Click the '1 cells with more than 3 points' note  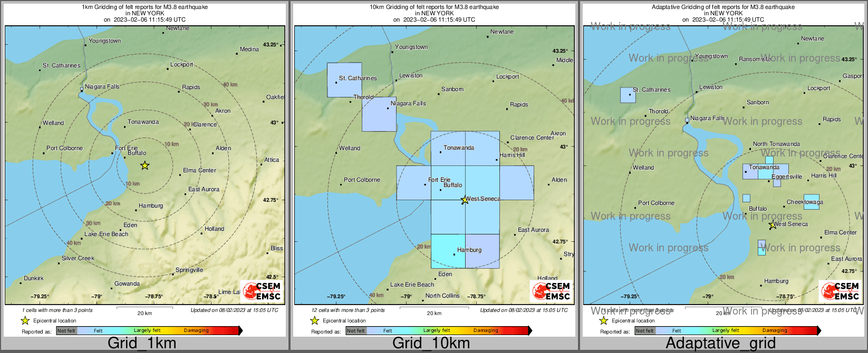57,310
